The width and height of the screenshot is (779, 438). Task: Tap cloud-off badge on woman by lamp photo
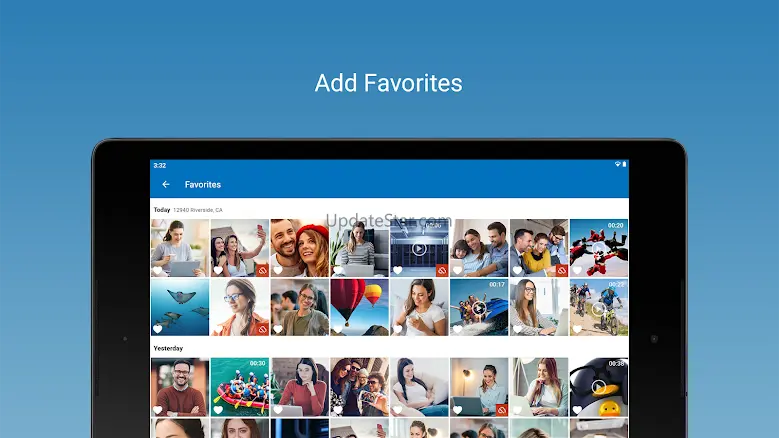pos(502,410)
